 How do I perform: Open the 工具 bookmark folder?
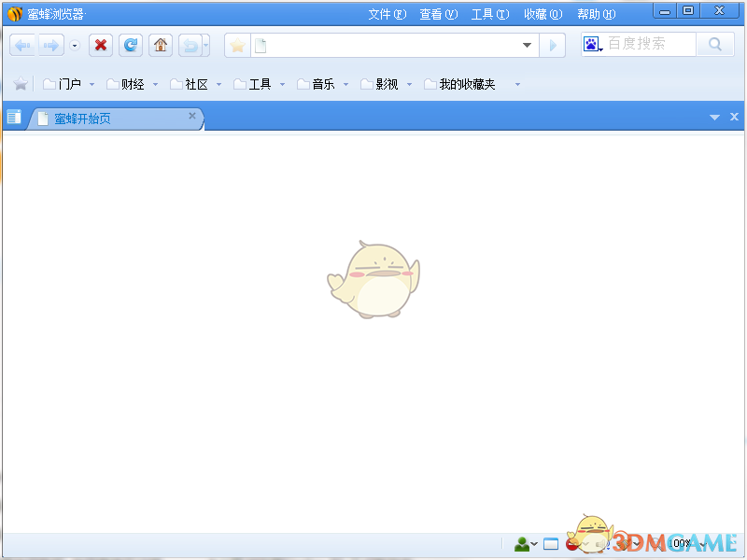pyautogui.click(x=252, y=84)
